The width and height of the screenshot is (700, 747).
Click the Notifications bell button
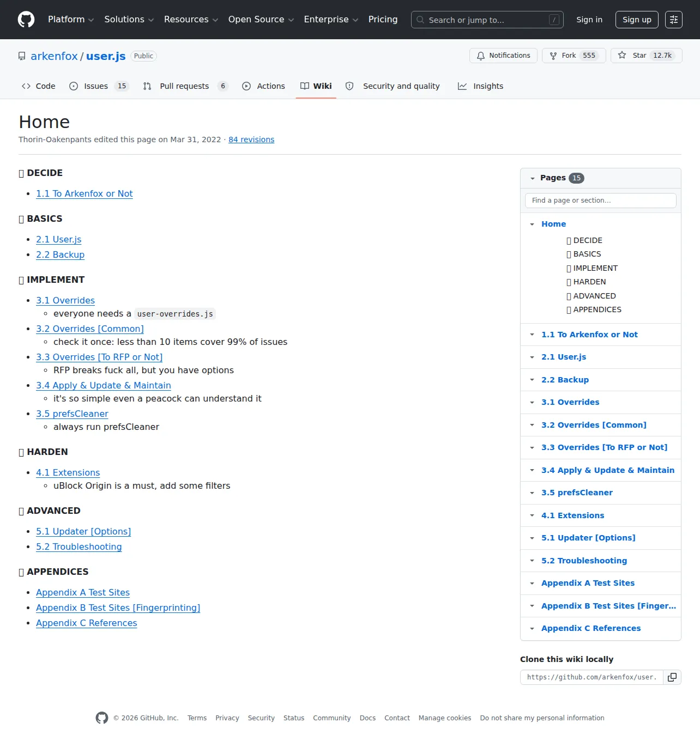click(x=503, y=56)
